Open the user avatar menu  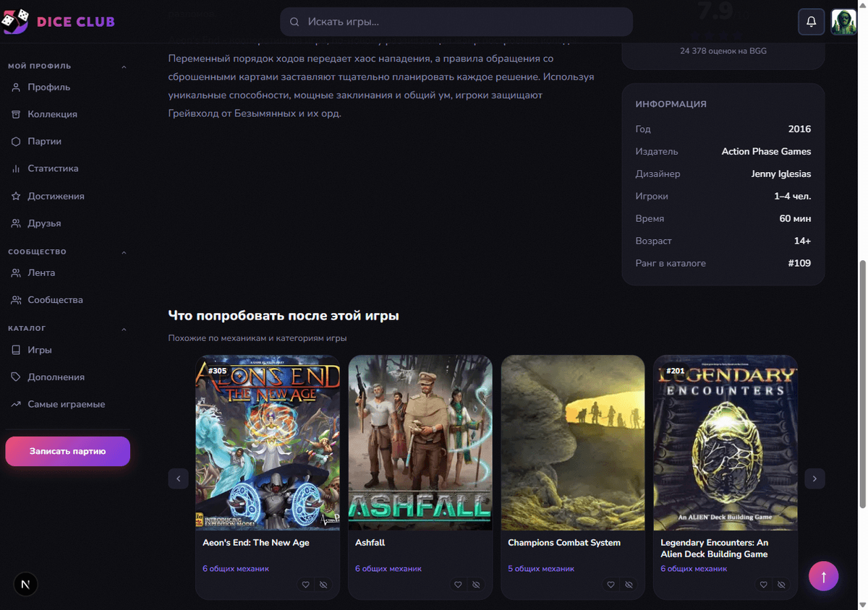click(x=843, y=22)
